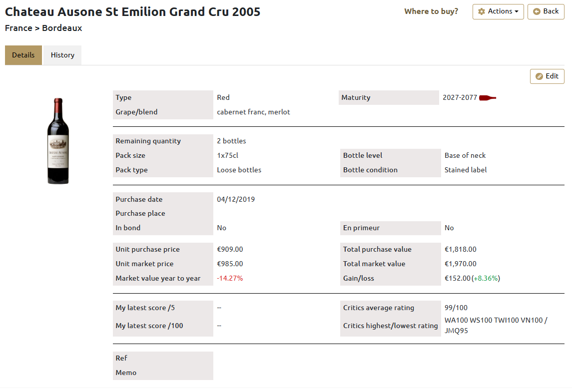Click the wine title Chateau Ausone heading
The height and width of the screenshot is (392, 572).
tap(133, 11)
